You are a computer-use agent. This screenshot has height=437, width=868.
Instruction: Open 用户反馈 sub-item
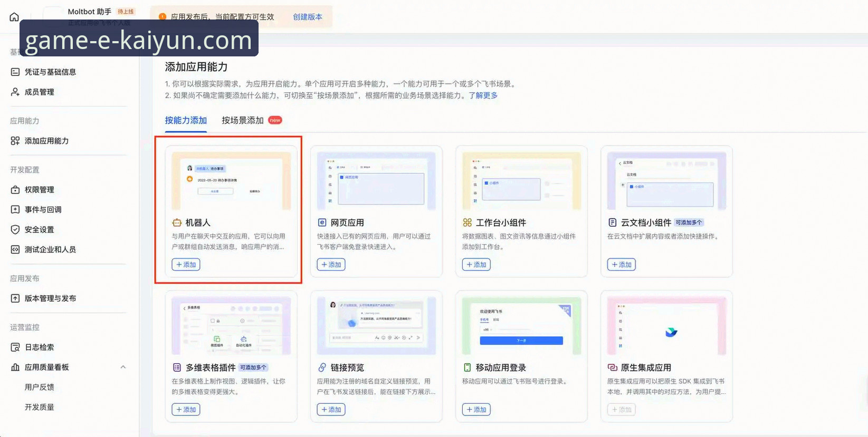click(x=40, y=387)
